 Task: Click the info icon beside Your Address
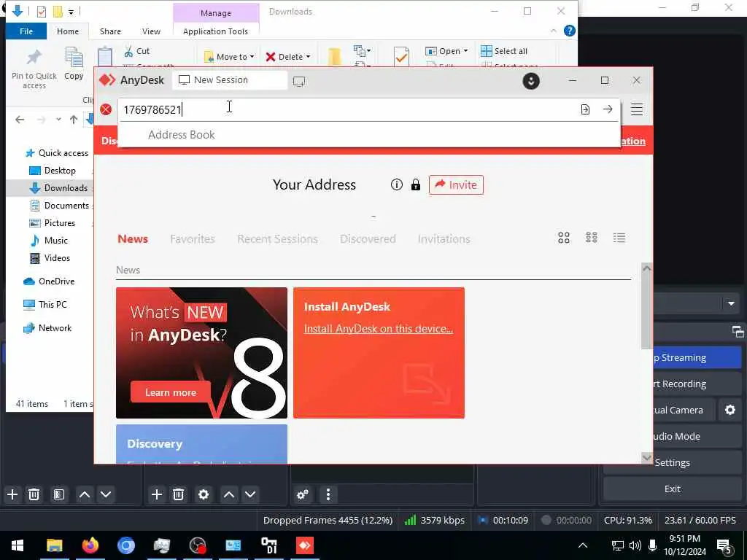[396, 184]
